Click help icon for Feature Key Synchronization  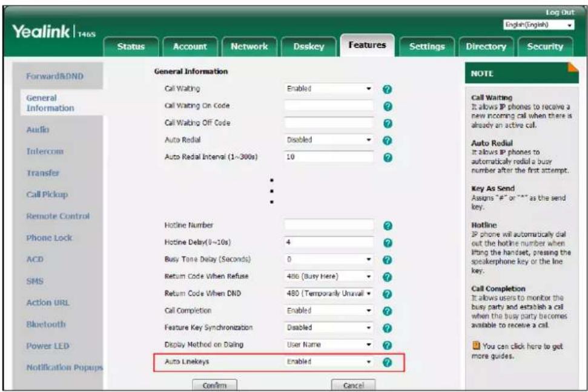(388, 328)
